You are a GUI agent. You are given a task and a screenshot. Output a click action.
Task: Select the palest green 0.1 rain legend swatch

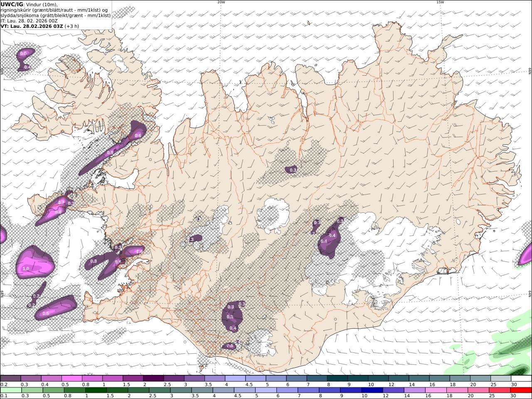tap(11, 390)
